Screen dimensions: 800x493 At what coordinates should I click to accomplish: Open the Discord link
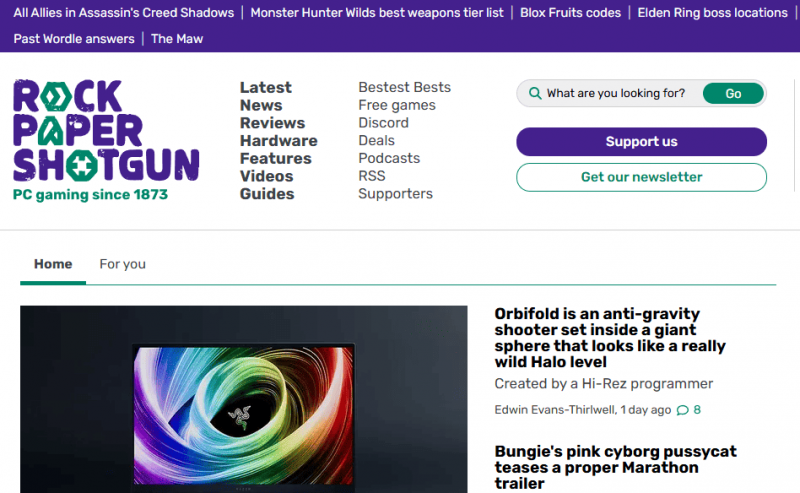click(383, 123)
